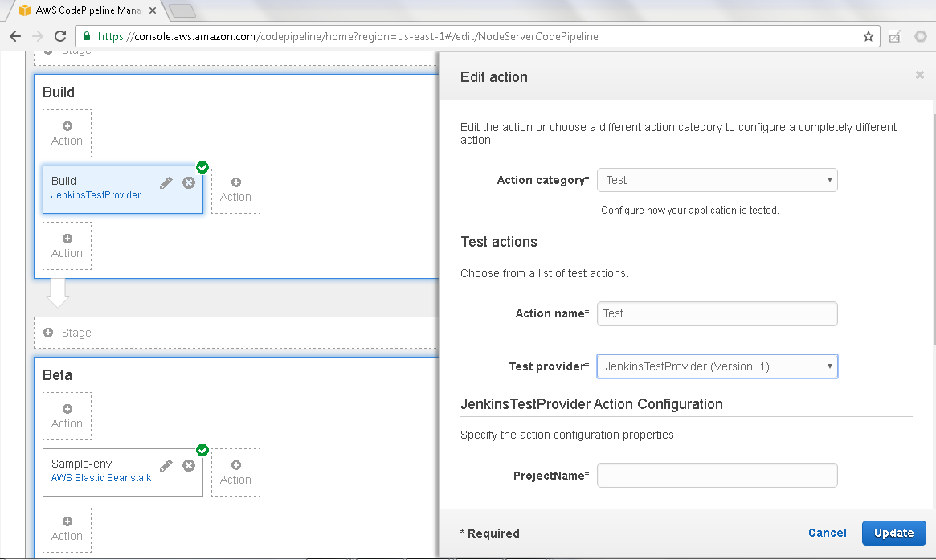Click the Action name input field
The image size is (936, 560).
click(x=717, y=313)
